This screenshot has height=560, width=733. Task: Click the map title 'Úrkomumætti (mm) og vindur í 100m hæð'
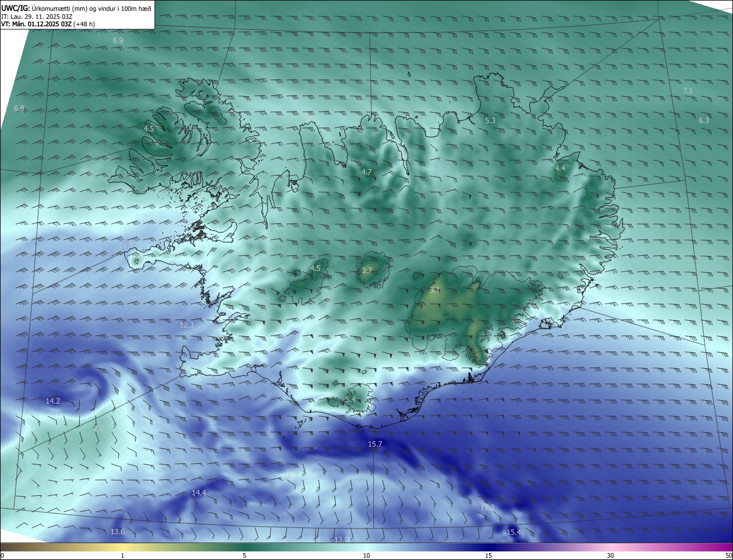[x=91, y=9]
